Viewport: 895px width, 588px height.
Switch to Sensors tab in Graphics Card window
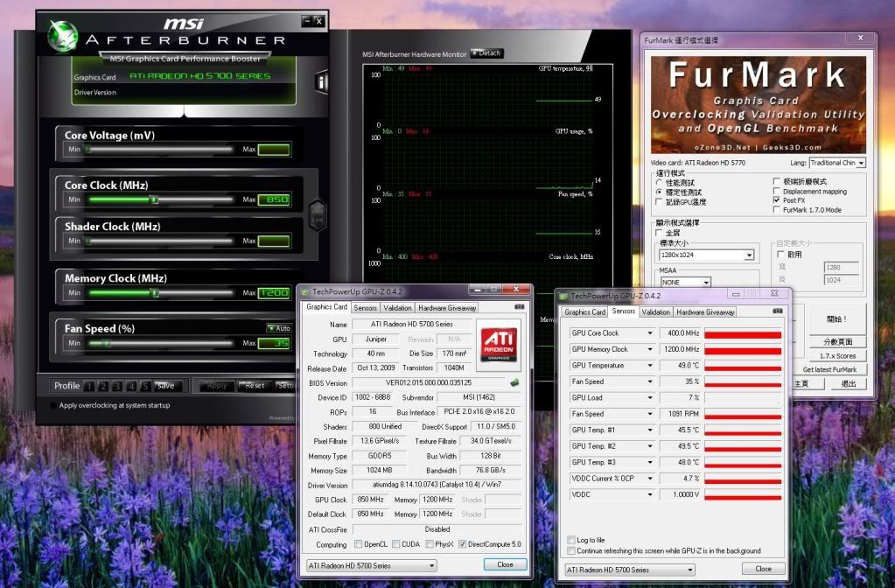pos(366,308)
